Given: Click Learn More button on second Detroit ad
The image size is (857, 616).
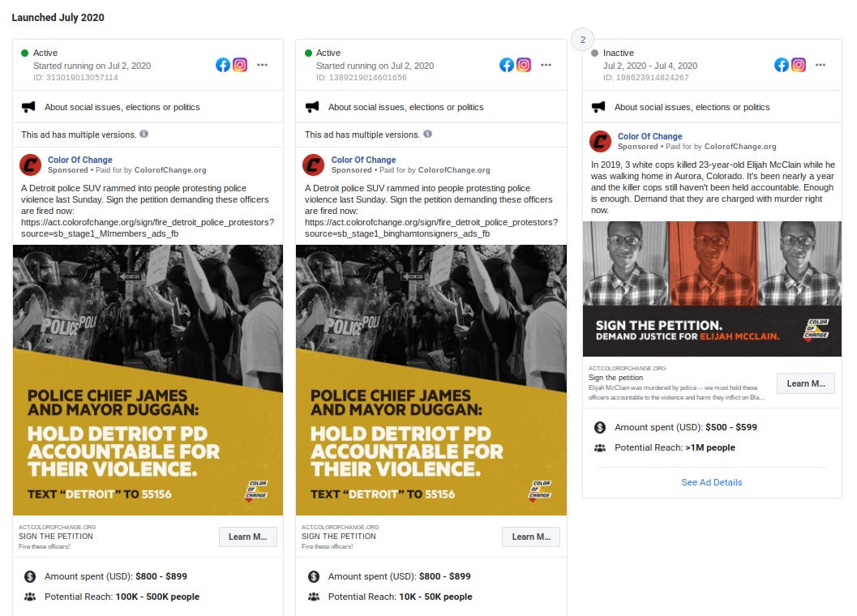Looking at the screenshot, I should point(531,537).
